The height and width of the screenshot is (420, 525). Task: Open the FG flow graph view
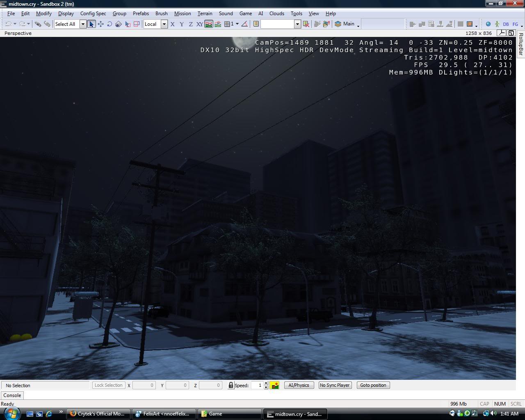tap(515, 24)
